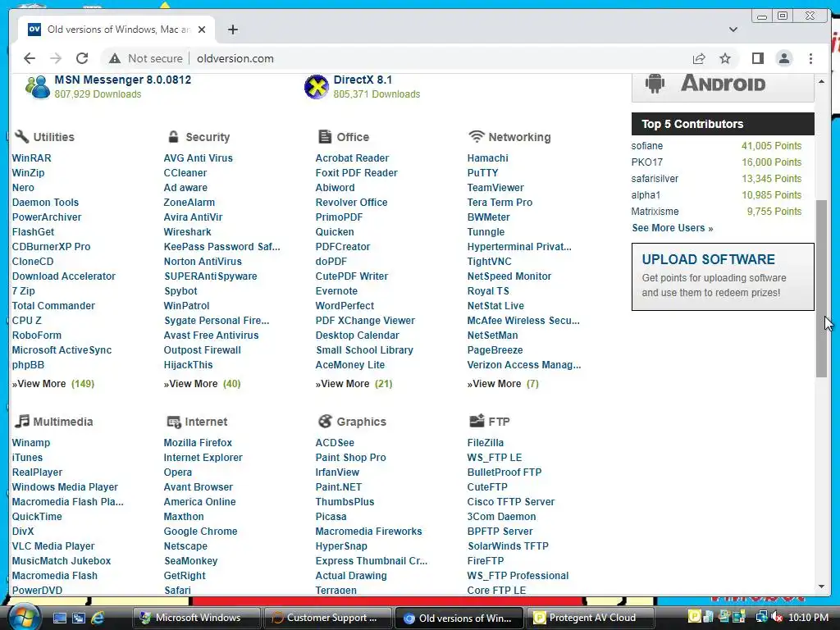The height and width of the screenshot is (630, 840).
Task: Click the Utilities wrench icon
Action: [x=21, y=136]
